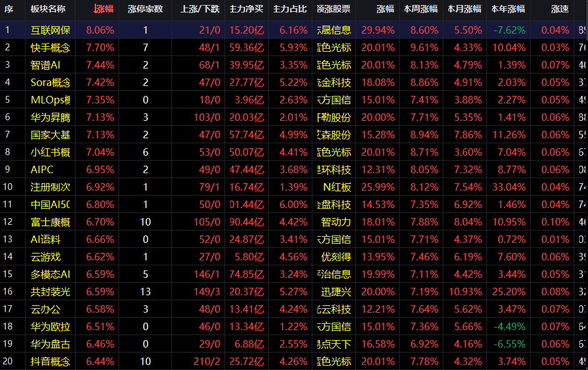
Task: Click the 序 column header
Action: pos(9,9)
